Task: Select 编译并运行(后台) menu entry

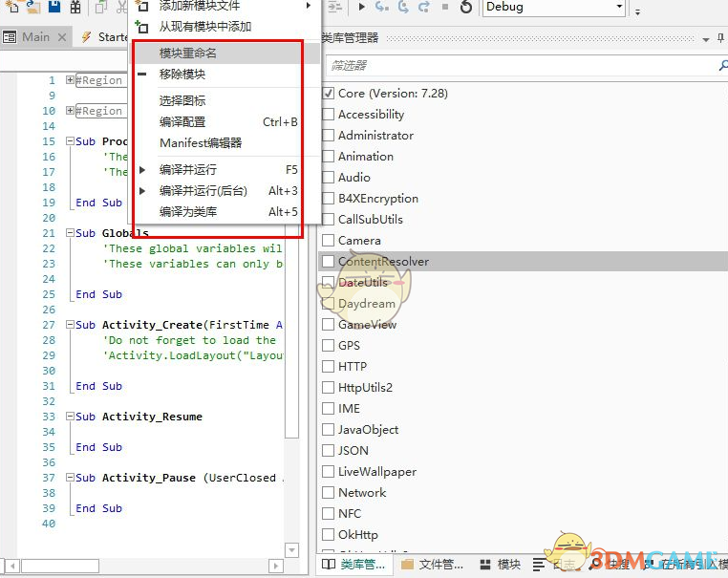Action: [x=225, y=190]
